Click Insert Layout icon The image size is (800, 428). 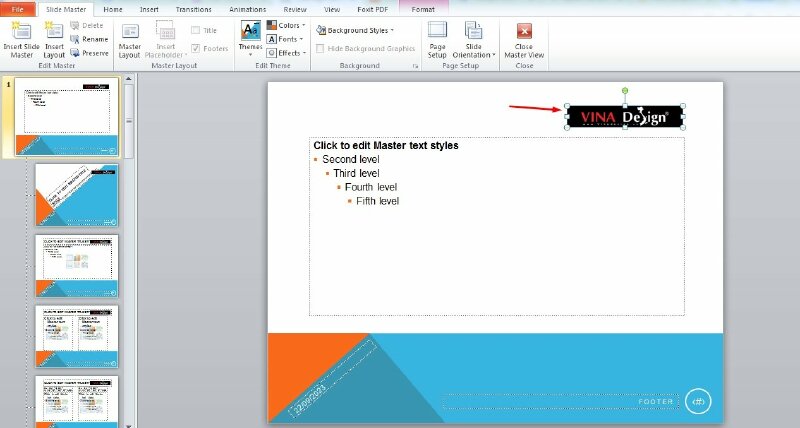pyautogui.click(x=54, y=40)
